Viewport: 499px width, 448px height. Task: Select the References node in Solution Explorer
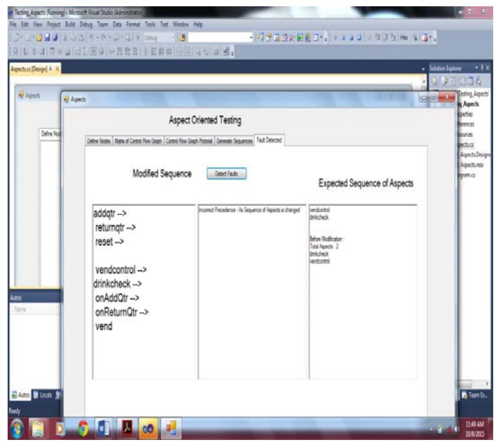(x=466, y=124)
